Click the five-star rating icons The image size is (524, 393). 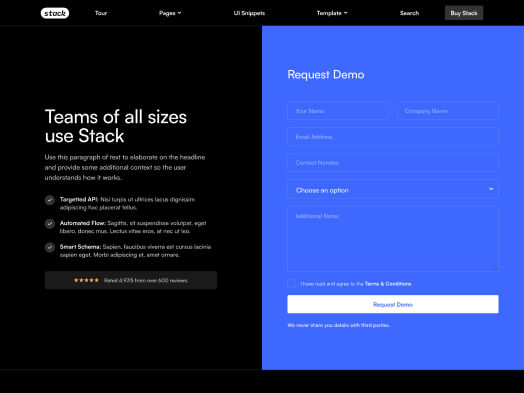point(87,280)
